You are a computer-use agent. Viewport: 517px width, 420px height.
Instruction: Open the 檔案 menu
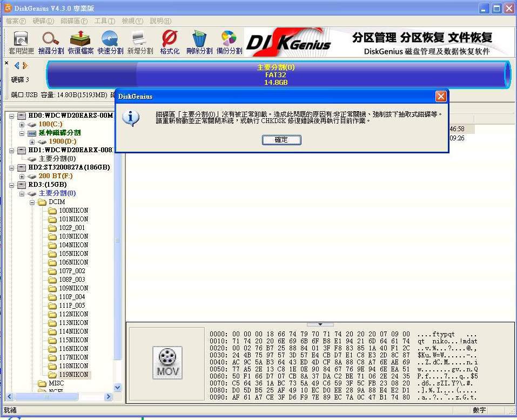[15, 21]
